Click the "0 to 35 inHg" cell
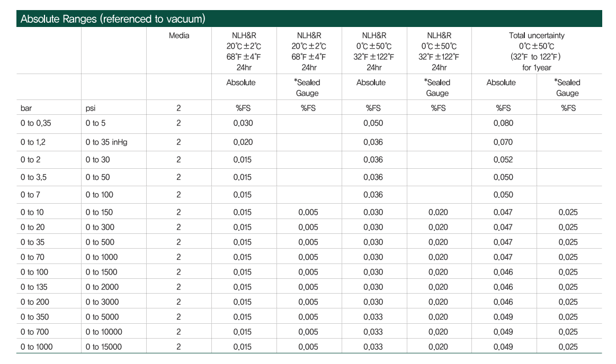 click(106, 142)
